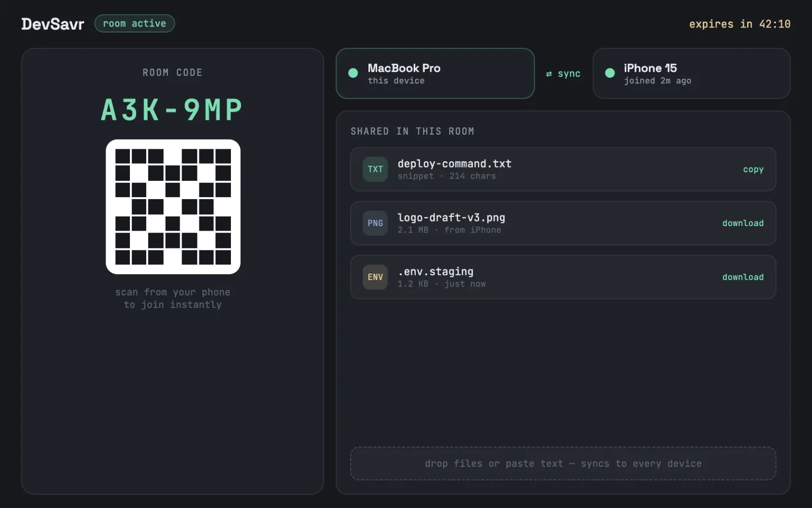
Task: Click the QR code image
Action: tap(173, 207)
